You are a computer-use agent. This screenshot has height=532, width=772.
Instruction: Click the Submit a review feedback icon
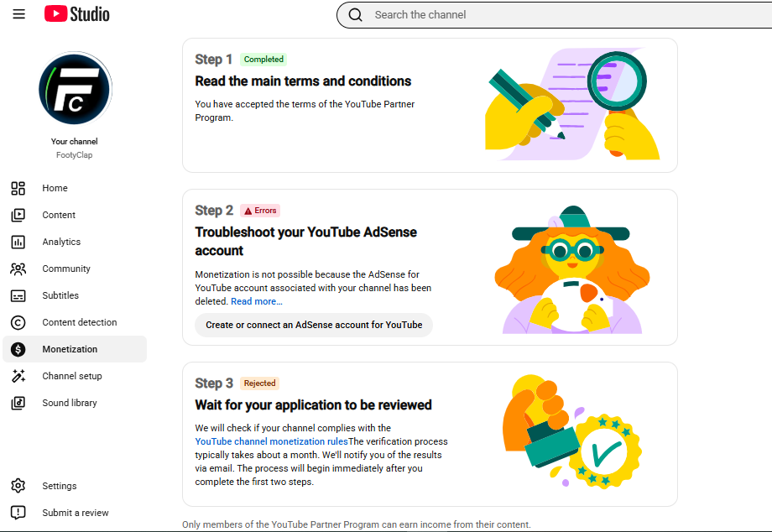[18, 513]
